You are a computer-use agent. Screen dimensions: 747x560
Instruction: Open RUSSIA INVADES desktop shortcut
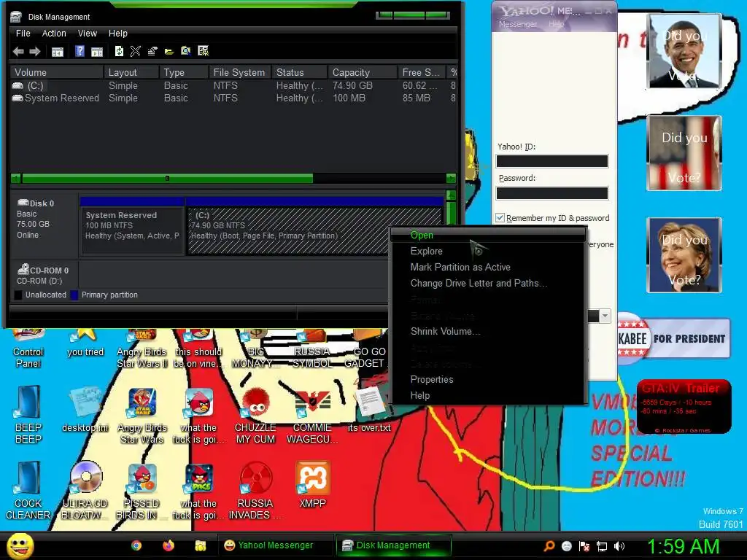click(x=255, y=491)
